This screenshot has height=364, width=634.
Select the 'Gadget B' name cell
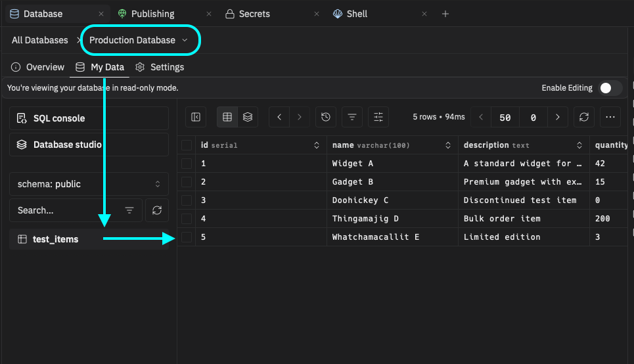[x=392, y=182]
